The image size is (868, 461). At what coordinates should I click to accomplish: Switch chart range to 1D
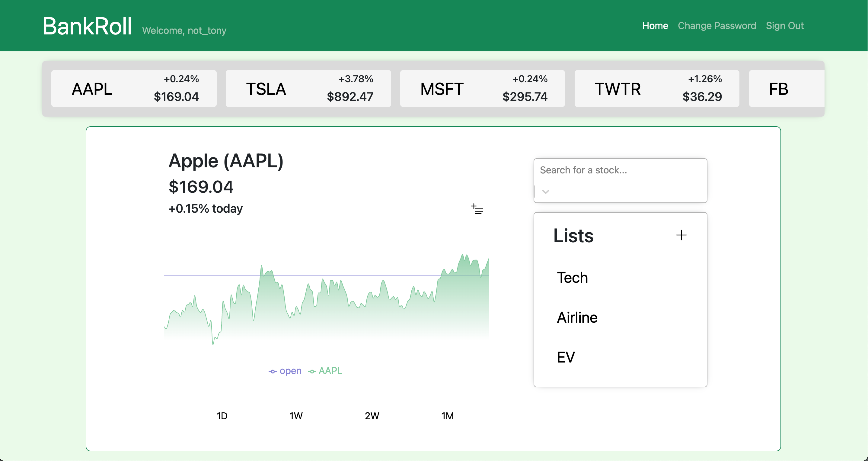coord(222,416)
